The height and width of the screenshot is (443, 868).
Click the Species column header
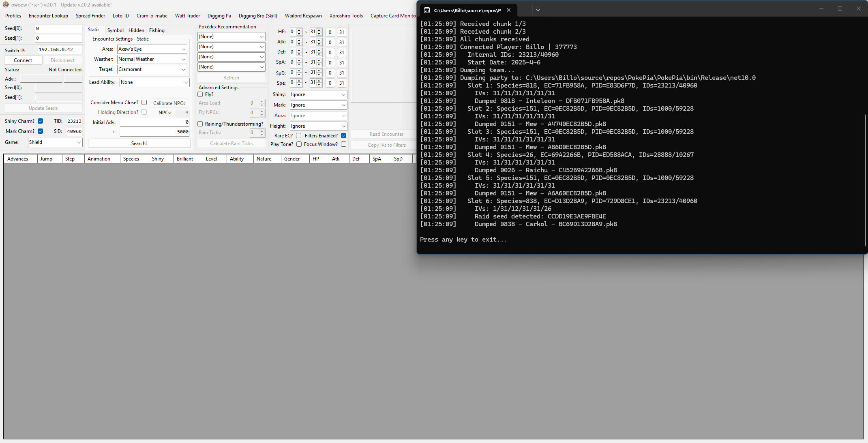coord(134,159)
